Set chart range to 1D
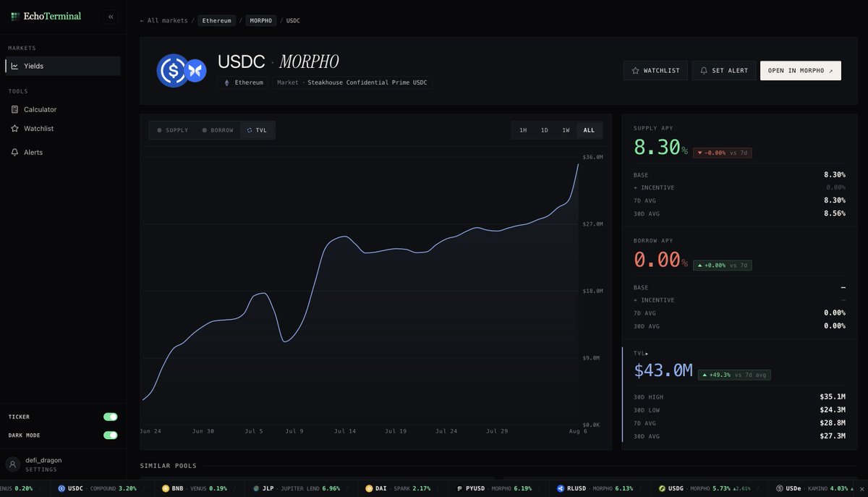Image resolution: width=868 pixels, height=497 pixels. 545,130
